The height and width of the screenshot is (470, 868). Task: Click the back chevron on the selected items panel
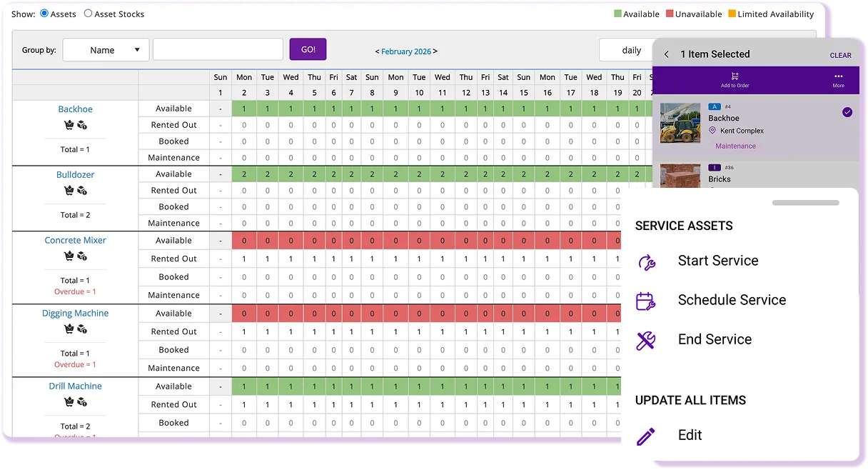click(x=666, y=54)
